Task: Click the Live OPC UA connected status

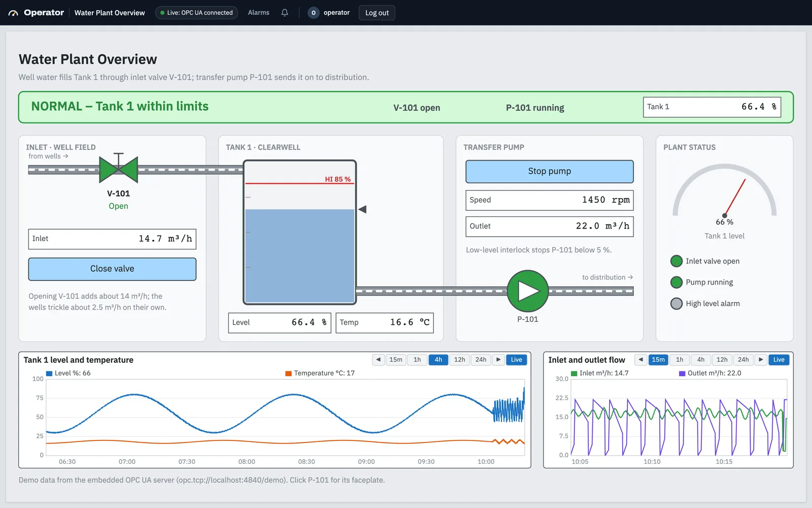Action: pos(196,13)
